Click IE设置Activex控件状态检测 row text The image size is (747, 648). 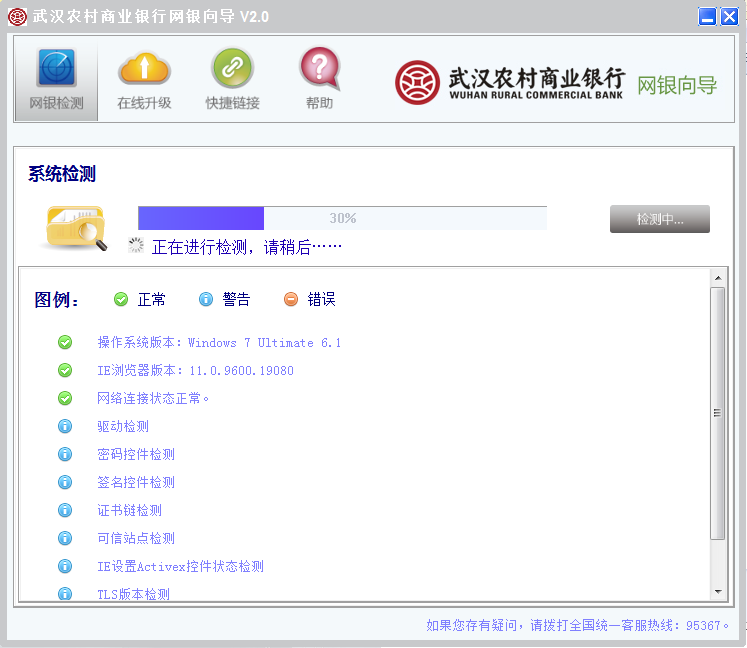(x=181, y=567)
